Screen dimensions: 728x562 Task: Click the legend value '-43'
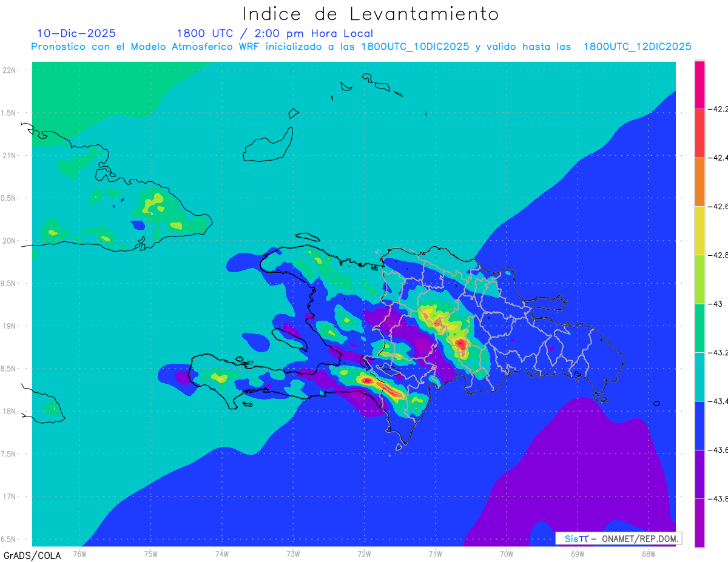tap(716, 304)
